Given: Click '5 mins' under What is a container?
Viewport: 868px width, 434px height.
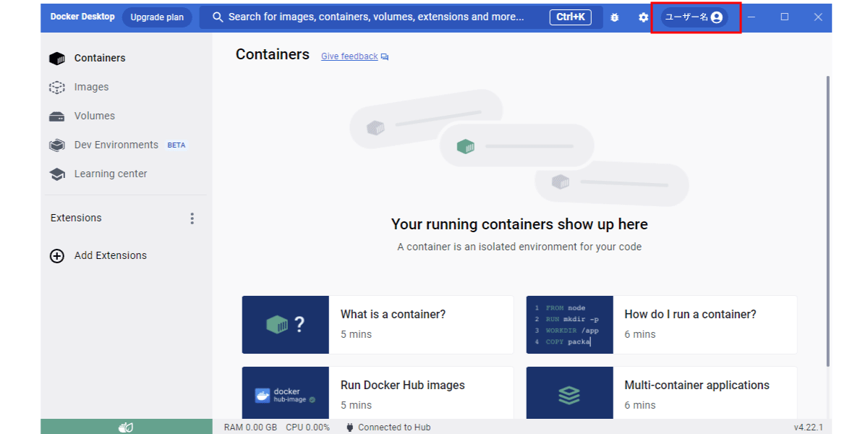Looking at the screenshot, I should [356, 334].
